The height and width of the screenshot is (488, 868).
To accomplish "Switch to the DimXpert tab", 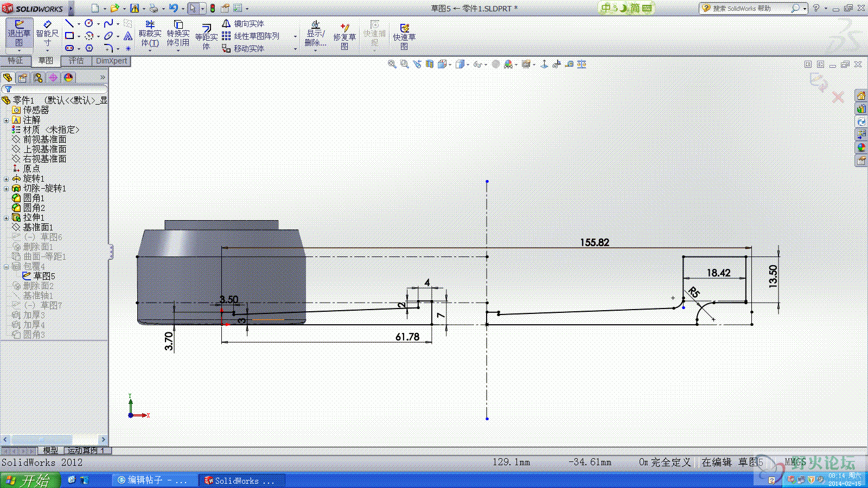I will (112, 61).
